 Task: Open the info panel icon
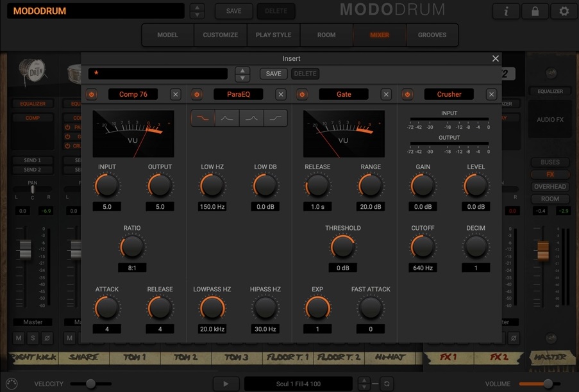[507, 12]
